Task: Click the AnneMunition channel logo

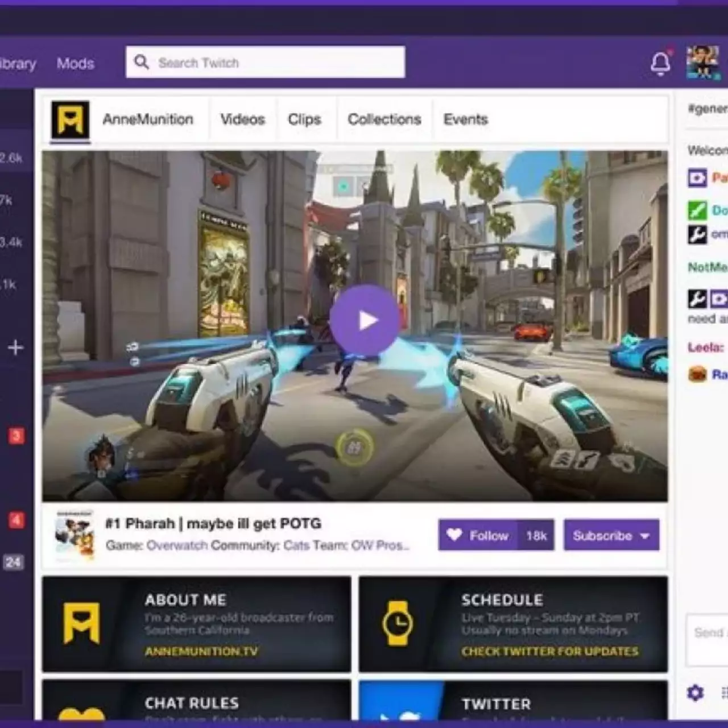Action: 70,119
